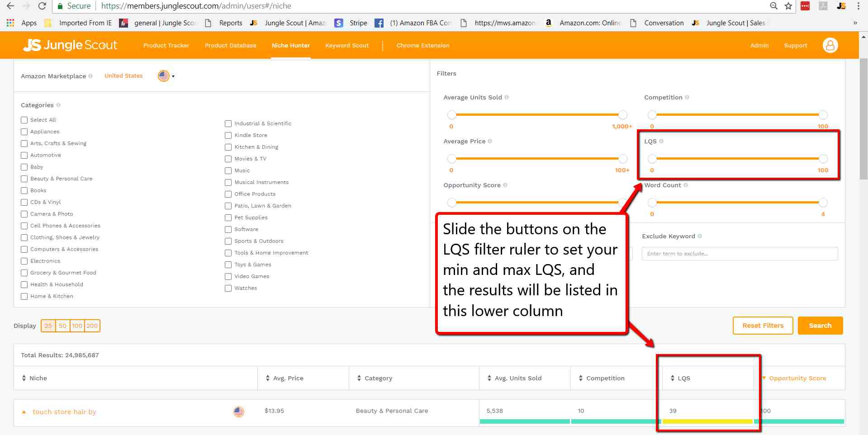Reload the page with the refresh icon
The width and height of the screenshot is (868, 435).
[x=42, y=6]
